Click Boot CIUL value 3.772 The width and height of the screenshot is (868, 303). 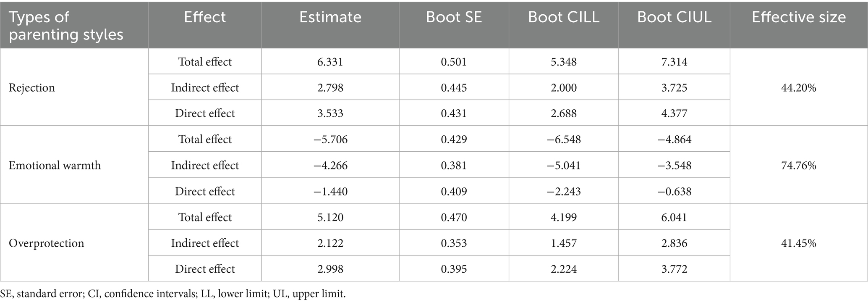tap(674, 269)
